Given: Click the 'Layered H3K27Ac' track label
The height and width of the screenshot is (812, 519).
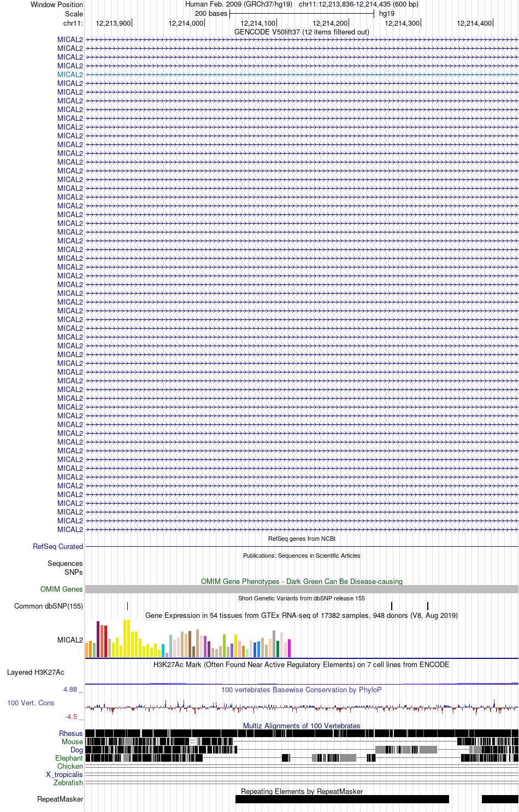Looking at the screenshot, I should click(x=36, y=672).
